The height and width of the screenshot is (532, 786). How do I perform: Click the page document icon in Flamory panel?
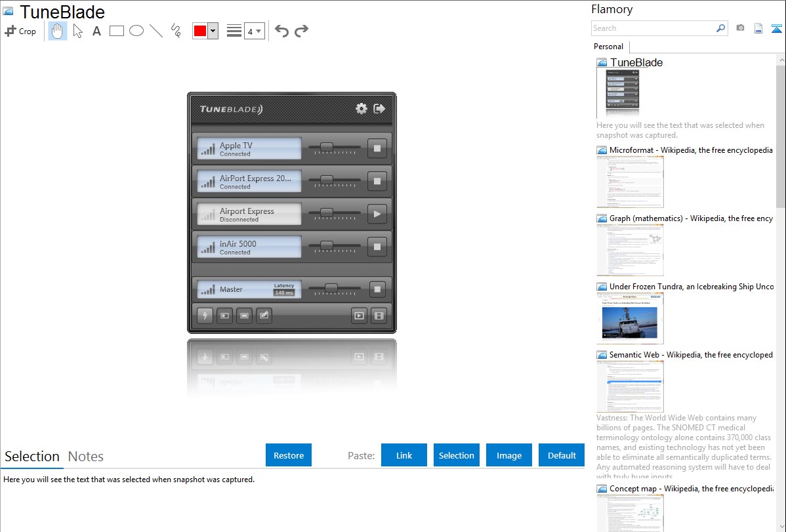click(x=758, y=28)
